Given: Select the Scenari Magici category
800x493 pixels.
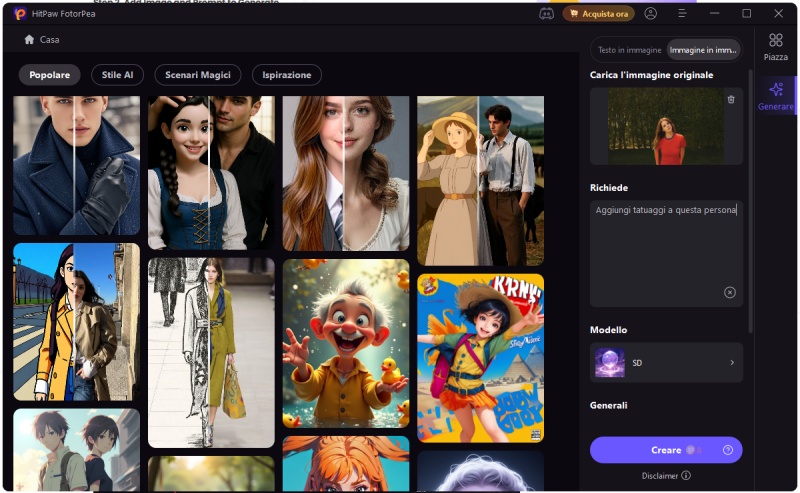Looking at the screenshot, I should 198,75.
